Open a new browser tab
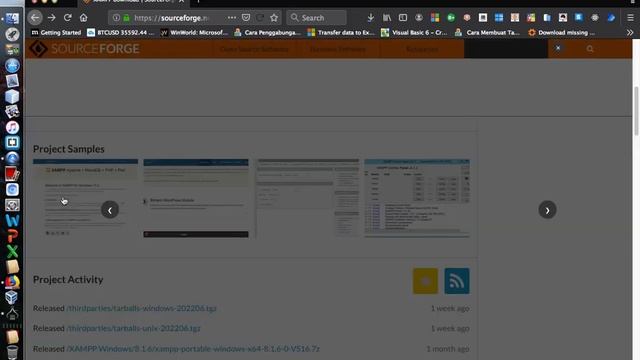 [x=198, y=1]
